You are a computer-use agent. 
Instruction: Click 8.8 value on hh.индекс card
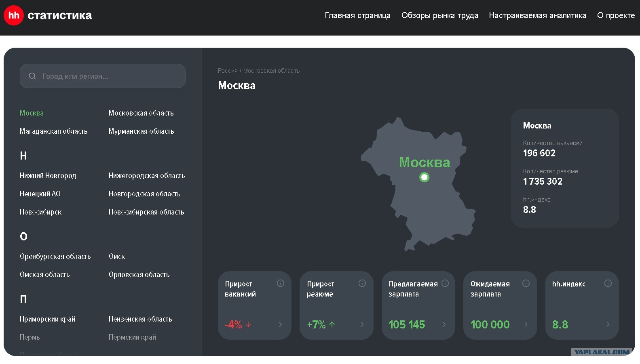560,324
